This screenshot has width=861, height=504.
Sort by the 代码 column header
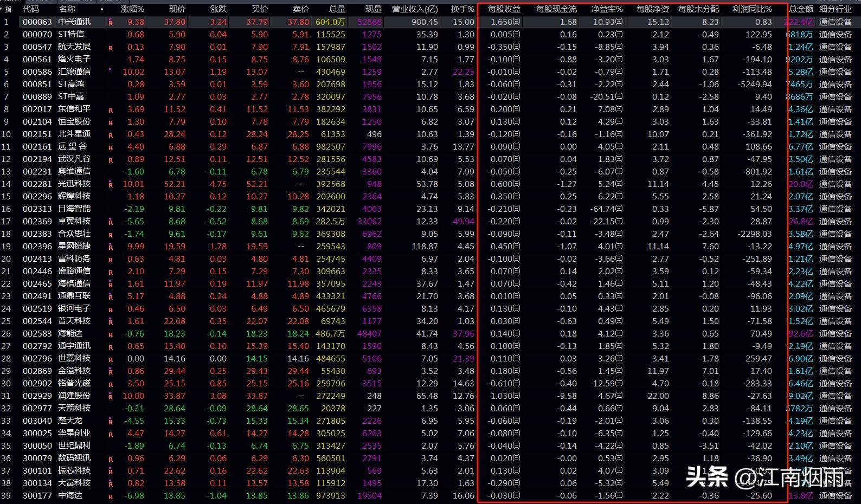pos(30,9)
